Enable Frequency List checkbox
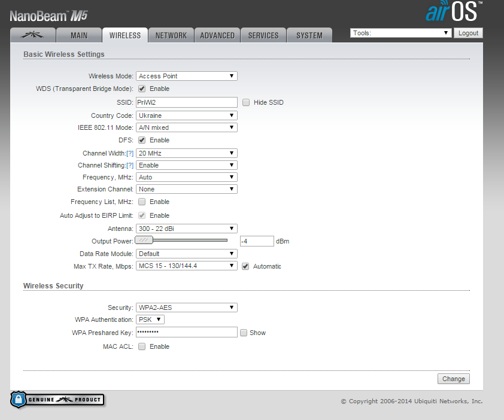 point(142,202)
